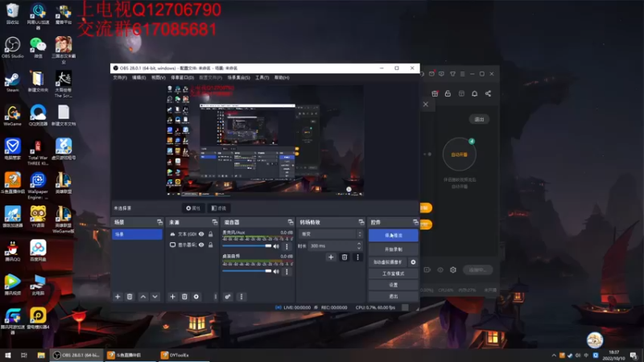This screenshot has height=362, width=644.
Task: Open File Explorer from the taskbar
Action: pos(41,355)
